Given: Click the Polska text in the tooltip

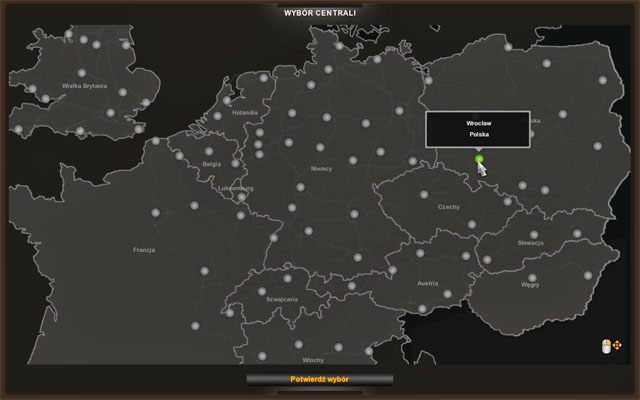Looking at the screenshot, I should tap(479, 134).
